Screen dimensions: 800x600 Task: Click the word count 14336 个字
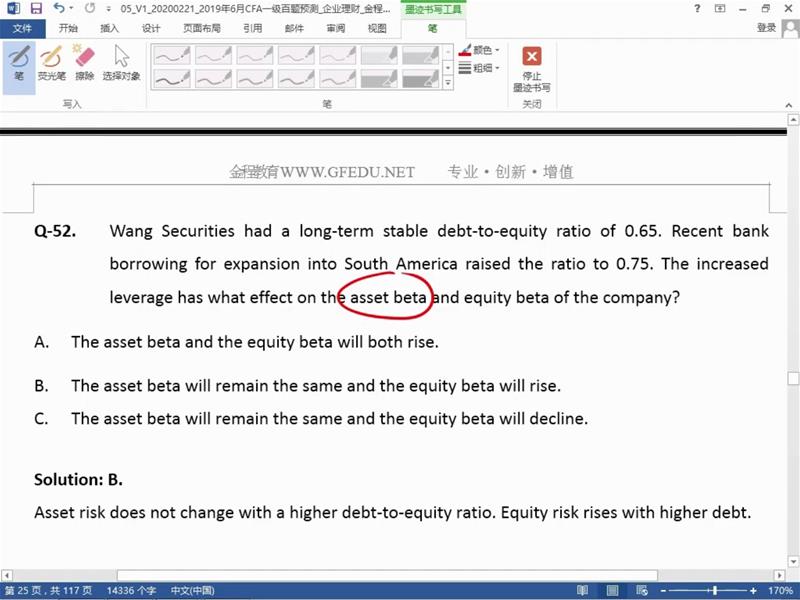click(x=132, y=590)
